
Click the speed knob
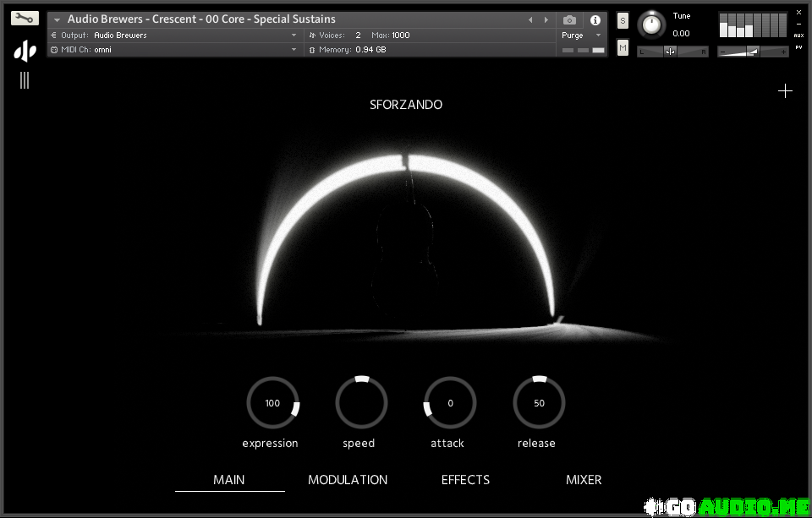point(361,402)
